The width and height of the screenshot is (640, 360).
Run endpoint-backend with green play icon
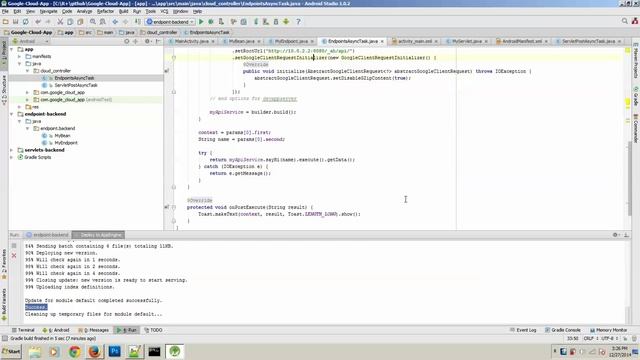pos(201,22)
